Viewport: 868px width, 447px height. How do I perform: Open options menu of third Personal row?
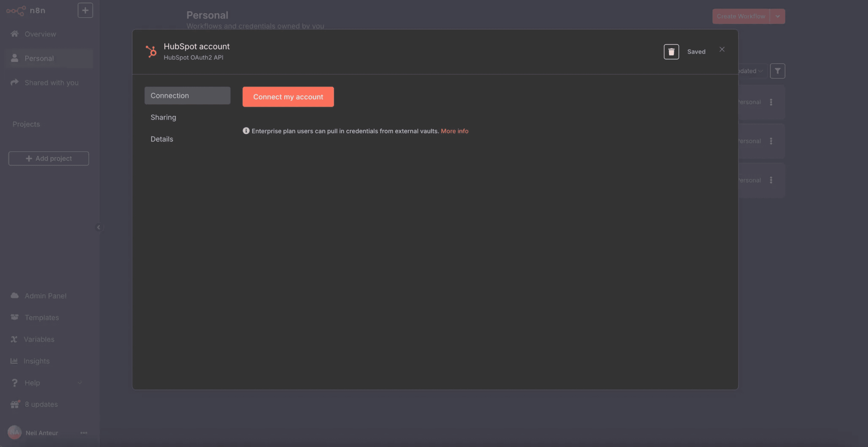coord(771,180)
